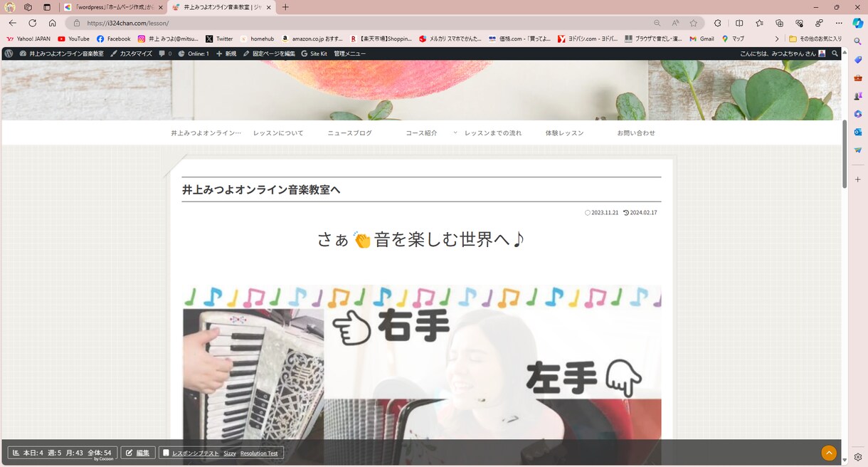This screenshot has height=467, width=868.
Task: Add this page to favorites with star icon
Action: point(694,23)
